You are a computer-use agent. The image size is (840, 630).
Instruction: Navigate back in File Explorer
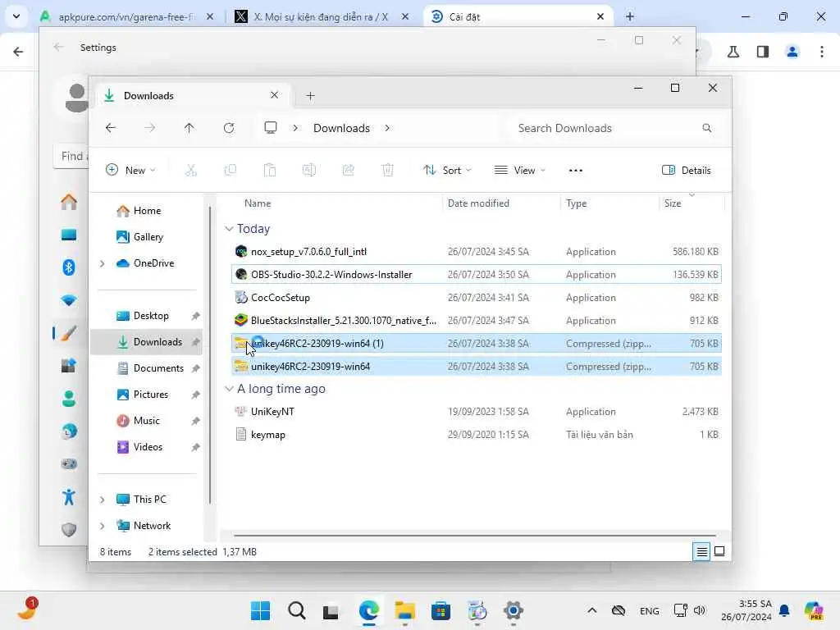coord(111,128)
